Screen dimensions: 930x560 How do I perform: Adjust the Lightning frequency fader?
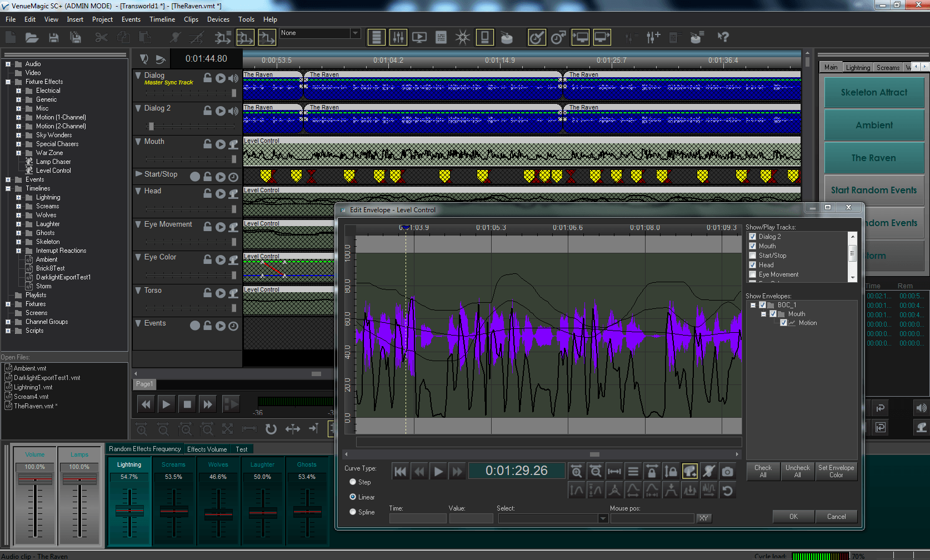[129, 511]
